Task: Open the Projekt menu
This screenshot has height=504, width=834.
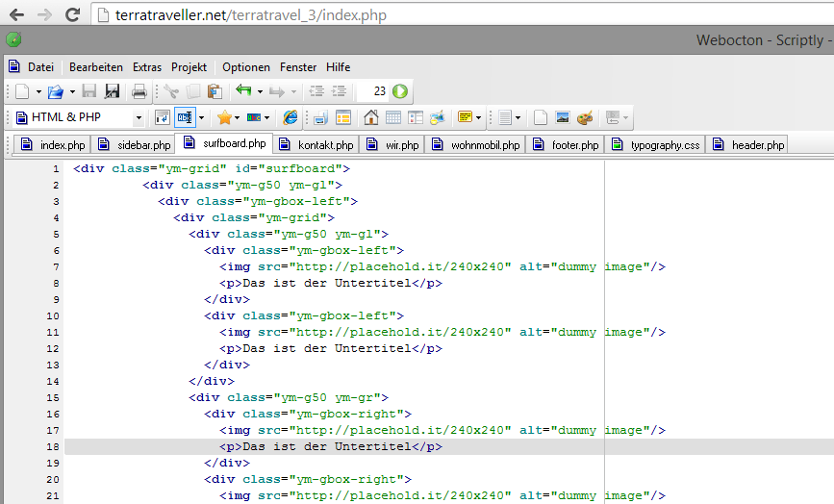Action: tap(189, 67)
